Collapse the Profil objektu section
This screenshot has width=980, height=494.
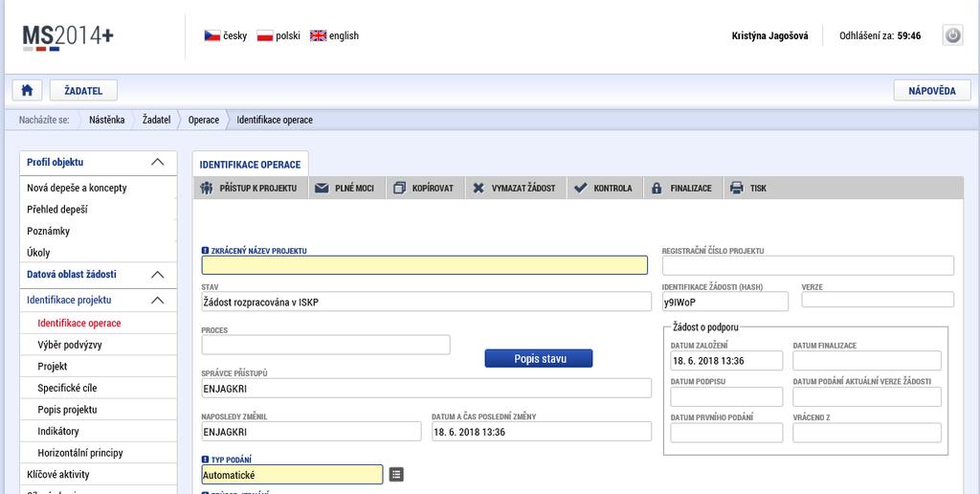pyautogui.click(x=158, y=162)
